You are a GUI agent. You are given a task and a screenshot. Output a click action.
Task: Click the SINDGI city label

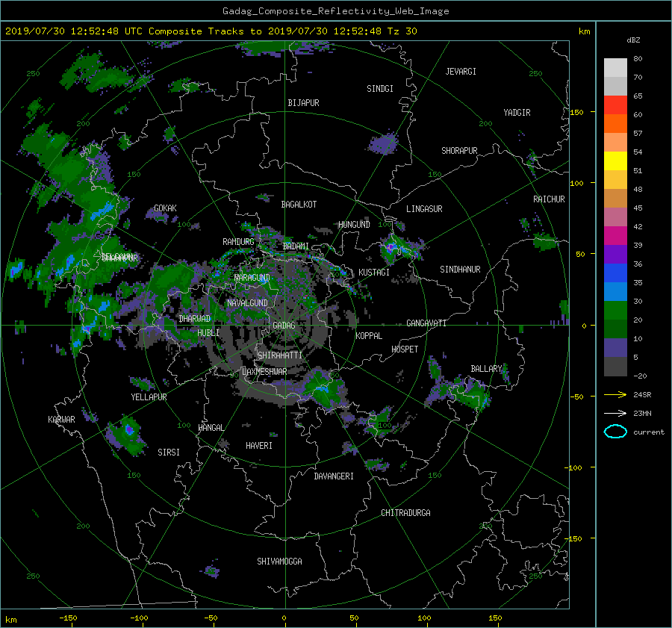pos(380,89)
